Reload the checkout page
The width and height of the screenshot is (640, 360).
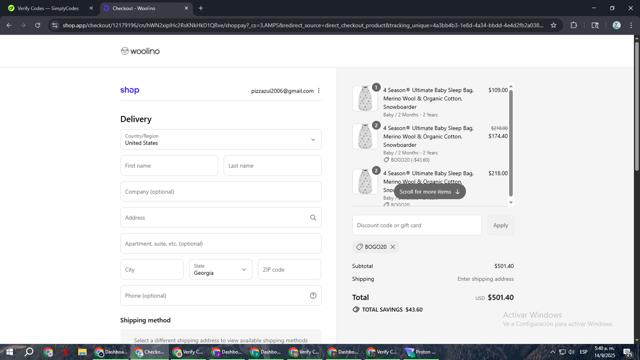click(x=38, y=25)
